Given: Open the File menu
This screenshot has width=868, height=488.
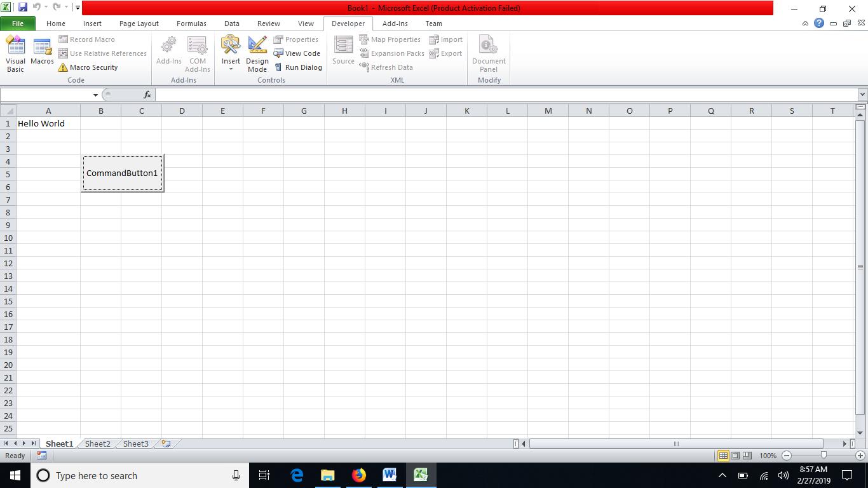Looking at the screenshot, I should [18, 24].
